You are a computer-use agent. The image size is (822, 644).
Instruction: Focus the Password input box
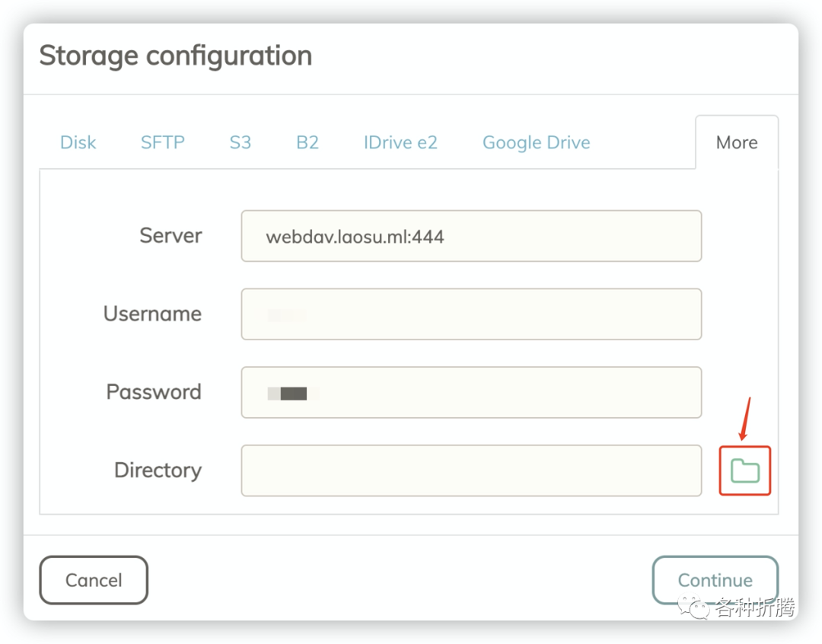(471, 392)
